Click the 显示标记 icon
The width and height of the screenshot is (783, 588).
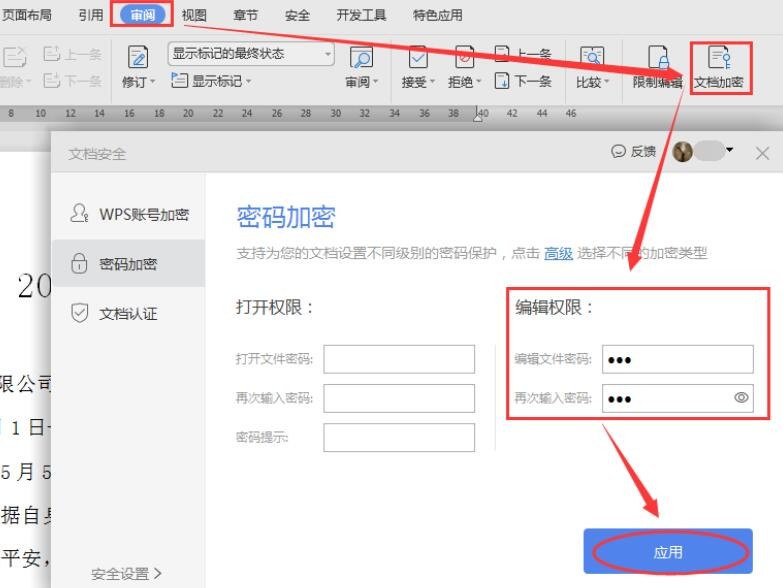[179, 80]
